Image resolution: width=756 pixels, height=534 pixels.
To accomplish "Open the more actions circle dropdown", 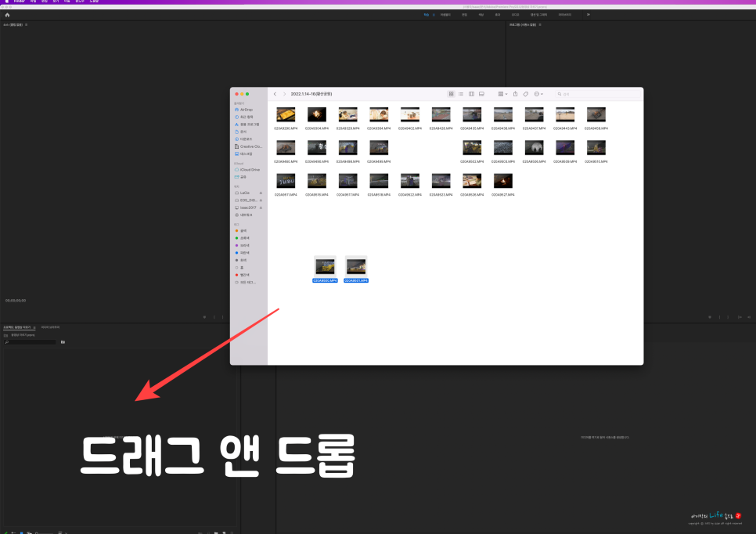I will [537, 94].
